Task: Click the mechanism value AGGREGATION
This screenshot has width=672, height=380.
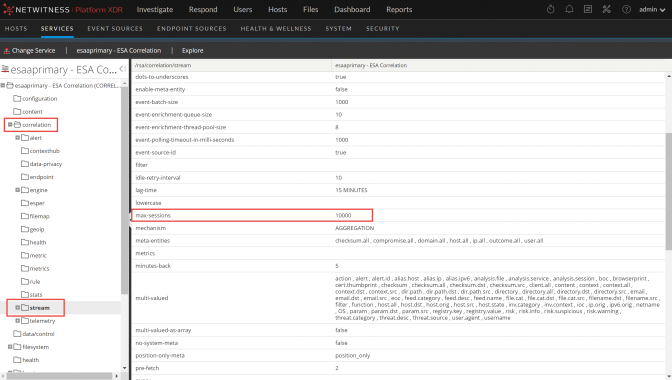Action: pos(354,228)
